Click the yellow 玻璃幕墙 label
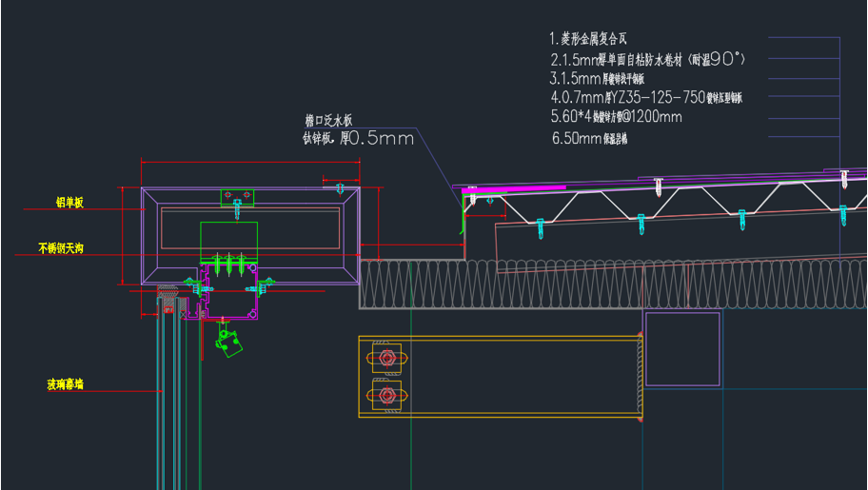This screenshot has width=868, height=490. coord(66,384)
